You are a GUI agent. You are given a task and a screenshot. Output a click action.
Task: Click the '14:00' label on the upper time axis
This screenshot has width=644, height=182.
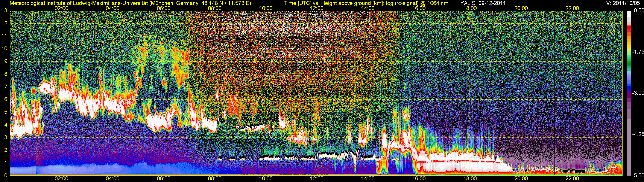point(368,8)
